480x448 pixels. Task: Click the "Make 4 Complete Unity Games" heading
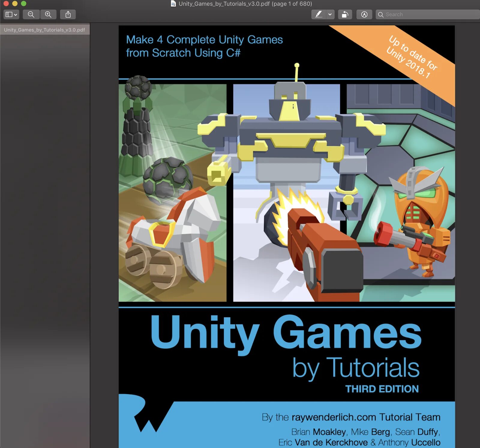tap(204, 40)
